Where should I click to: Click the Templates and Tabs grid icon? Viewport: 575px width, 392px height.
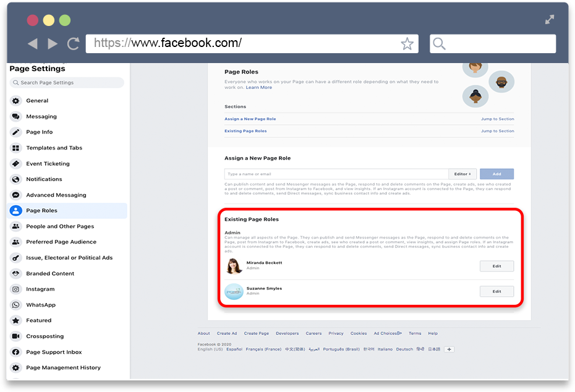coord(16,148)
